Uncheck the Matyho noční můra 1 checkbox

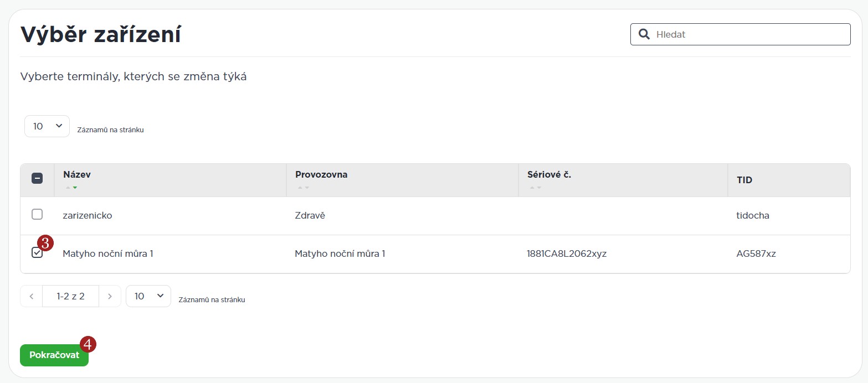click(x=37, y=253)
